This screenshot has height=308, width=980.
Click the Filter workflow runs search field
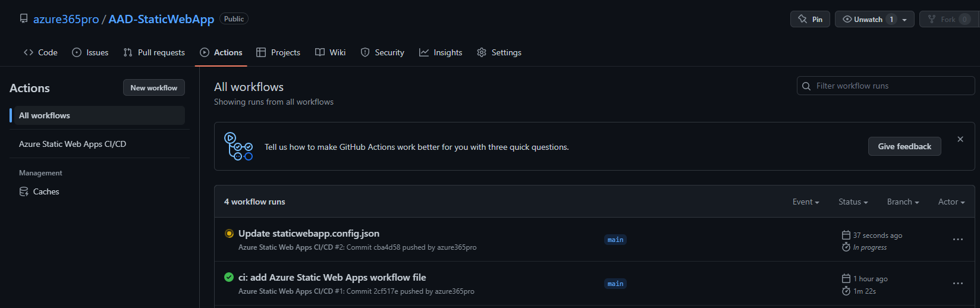tap(885, 86)
